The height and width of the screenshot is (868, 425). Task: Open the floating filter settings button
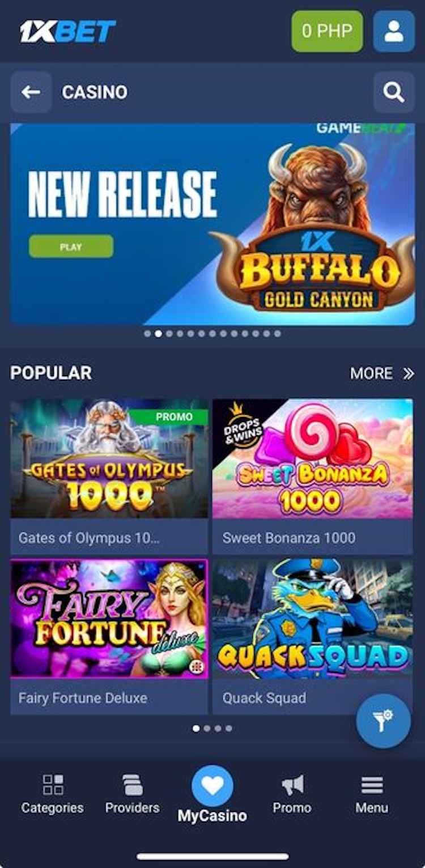click(383, 721)
